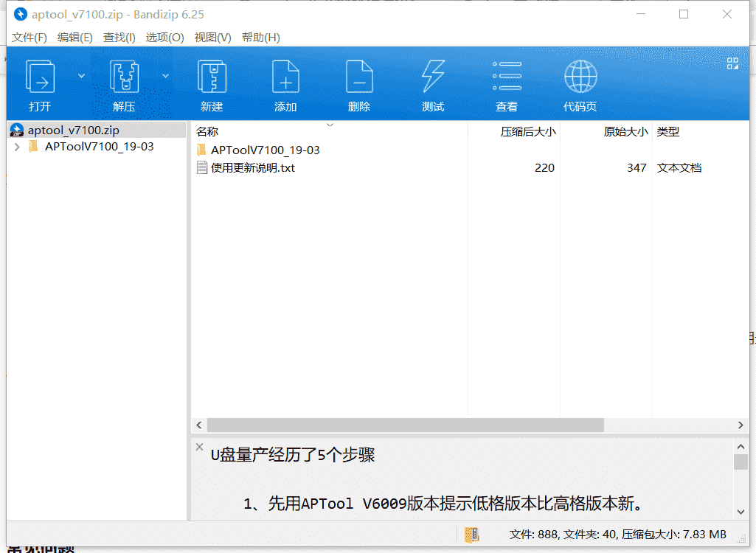Click the 新建 (New archive) toolbar icon
This screenshot has width=756, height=553.
(212, 76)
